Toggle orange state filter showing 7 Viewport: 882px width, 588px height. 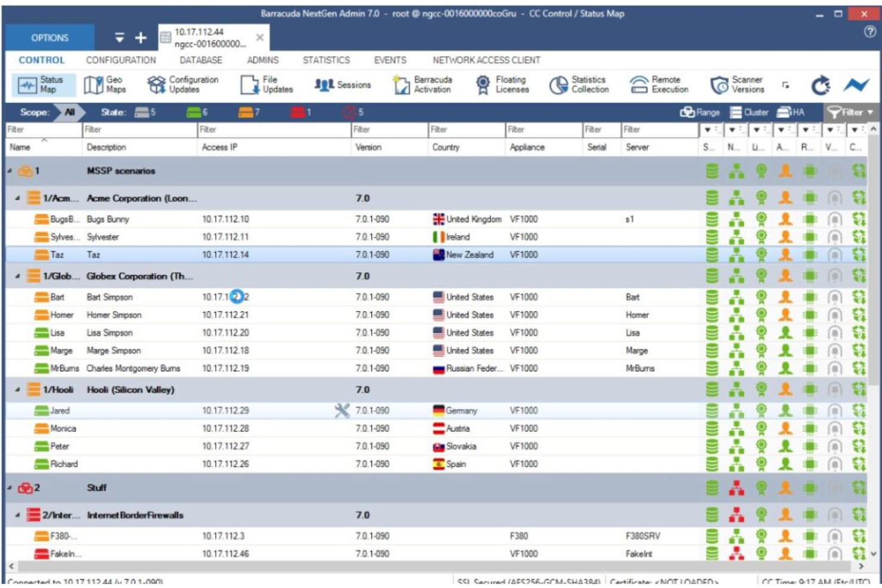coord(249,112)
